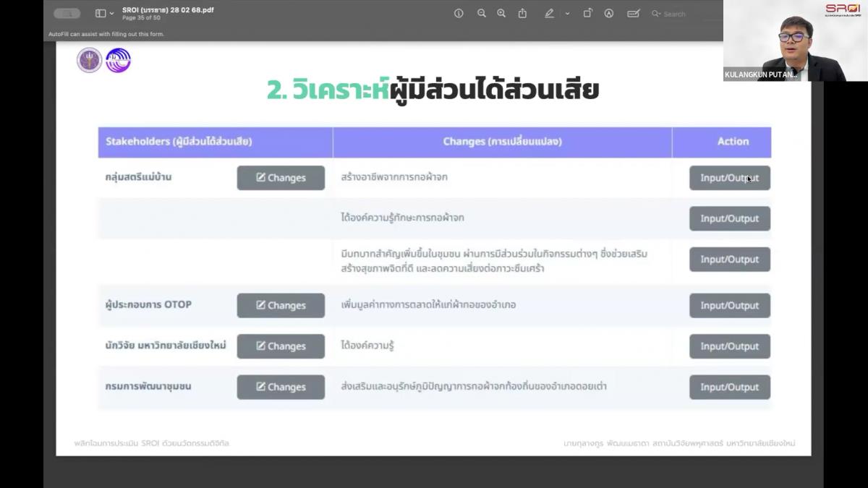Zoom in using the plus magnifier
Viewport: 868px width, 488px height.
coord(501,13)
